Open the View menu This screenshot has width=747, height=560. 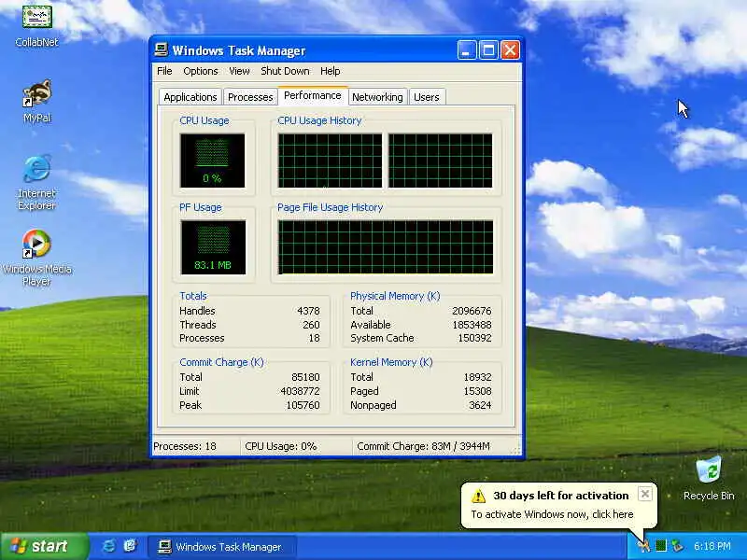pos(239,71)
